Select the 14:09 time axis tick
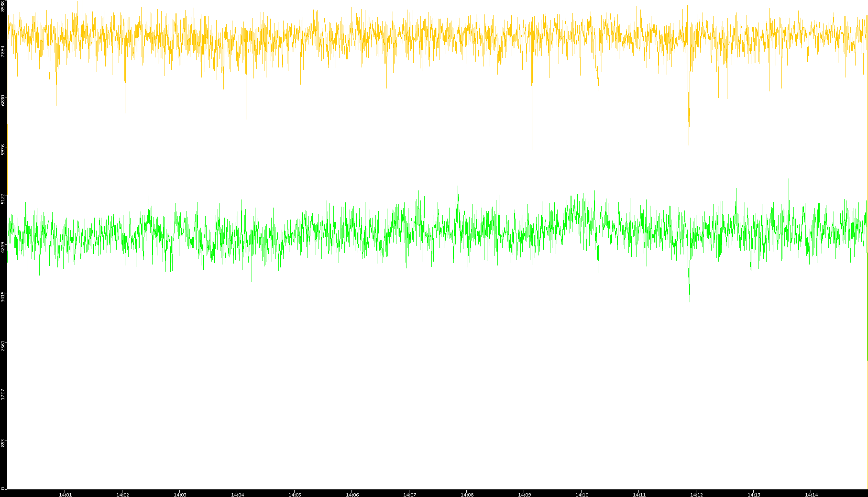 524,494
